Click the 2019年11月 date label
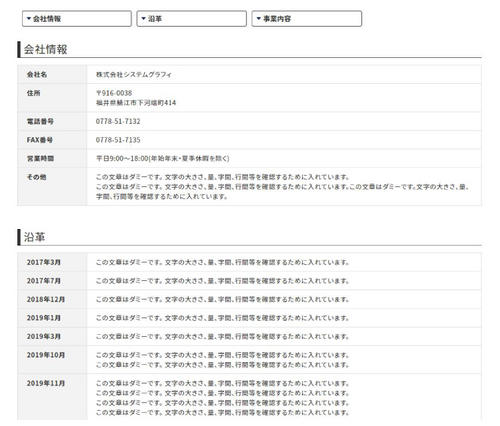 coord(46,383)
